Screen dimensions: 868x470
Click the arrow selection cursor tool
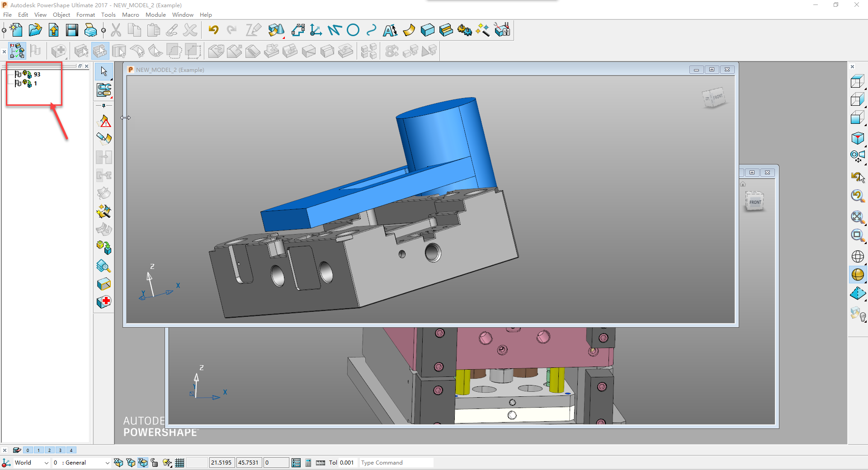pyautogui.click(x=104, y=71)
